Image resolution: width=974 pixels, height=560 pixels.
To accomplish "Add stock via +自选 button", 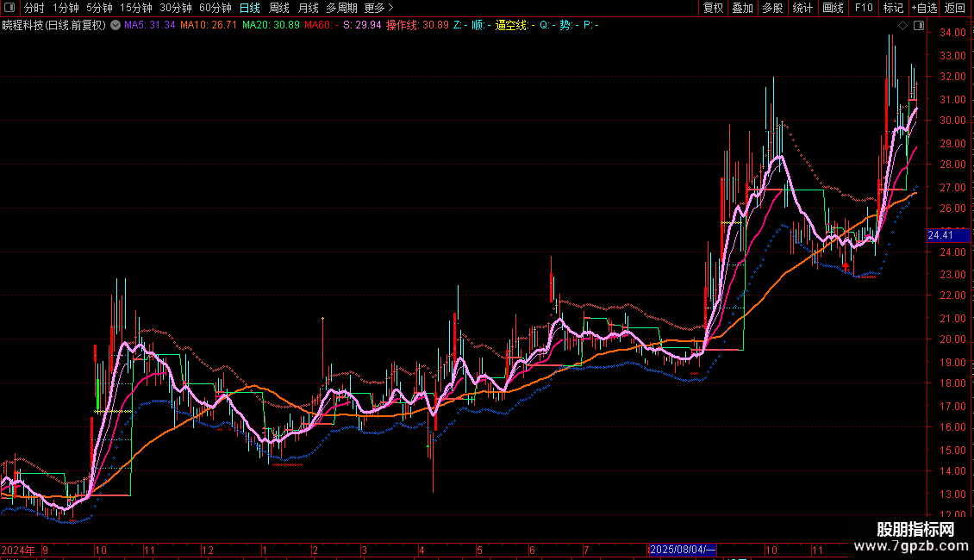I will 924,8.
